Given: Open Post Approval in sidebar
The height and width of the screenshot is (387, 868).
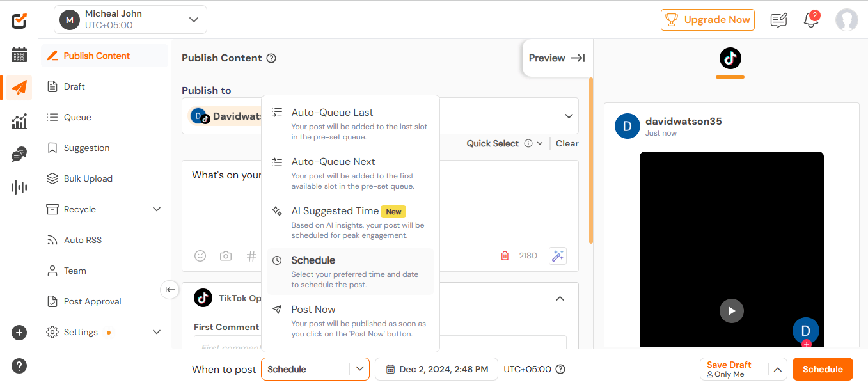Looking at the screenshot, I should (x=105, y=301).
